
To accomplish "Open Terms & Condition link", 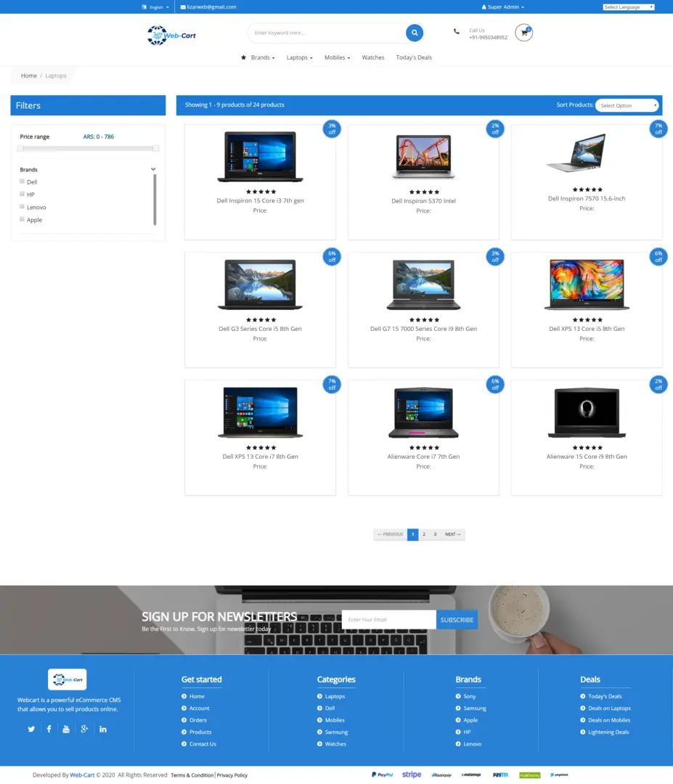I will 192,775.
